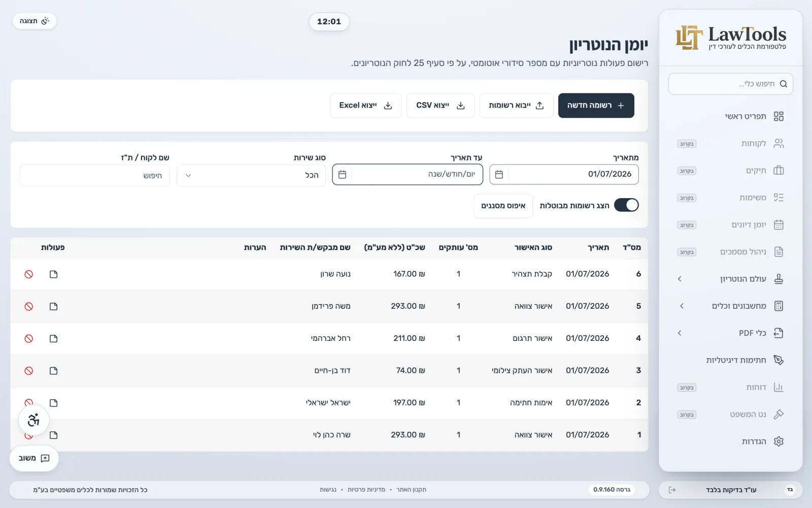Click the הגדרות gear icon
Viewport: 812px width, 508px height.
click(x=779, y=441)
